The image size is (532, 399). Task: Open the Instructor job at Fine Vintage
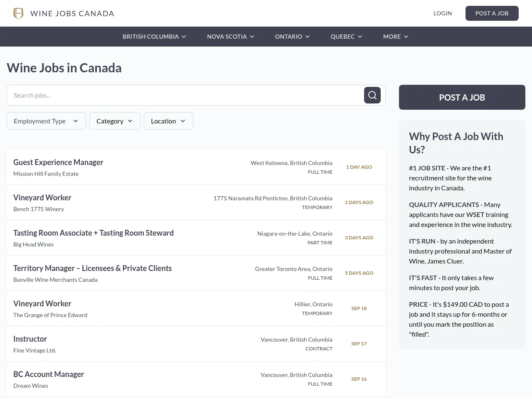[196, 344]
